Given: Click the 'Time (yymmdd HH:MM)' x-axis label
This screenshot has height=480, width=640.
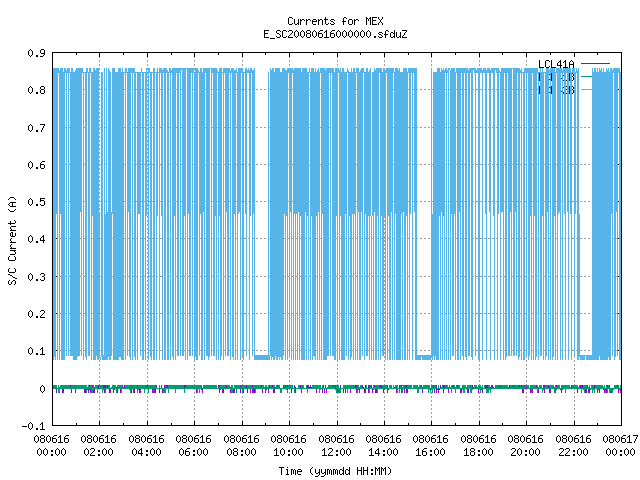Looking at the screenshot, I should pyautogui.click(x=335, y=471).
